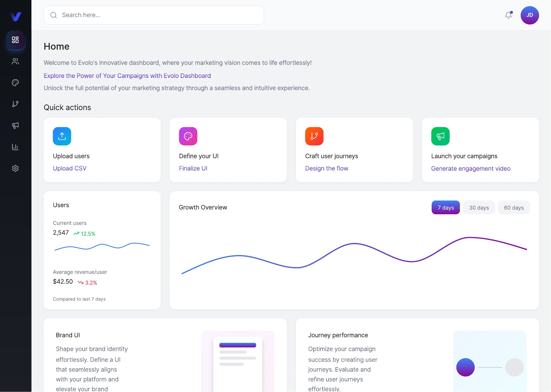The image size is (551, 392).
Task: Click the purple palette icon on the Define your UI card
Action: click(x=188, y=136)
